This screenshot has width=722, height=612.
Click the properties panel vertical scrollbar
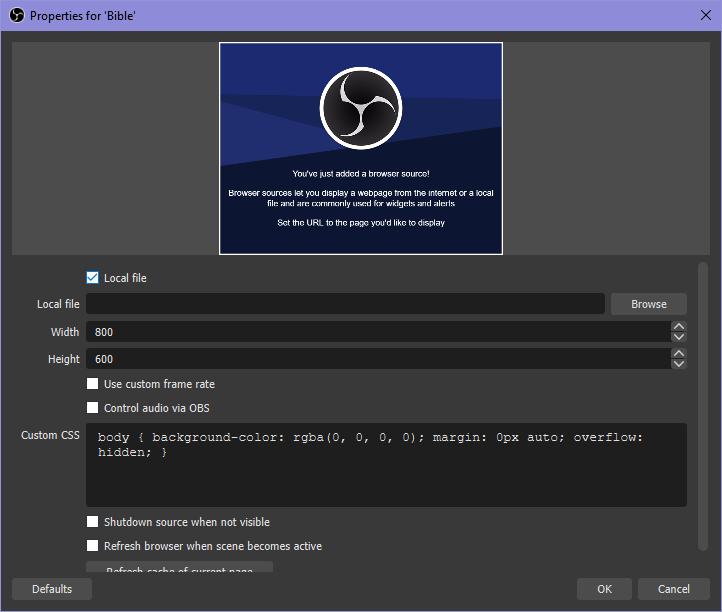pyautogui.click(x=702, y=406)
